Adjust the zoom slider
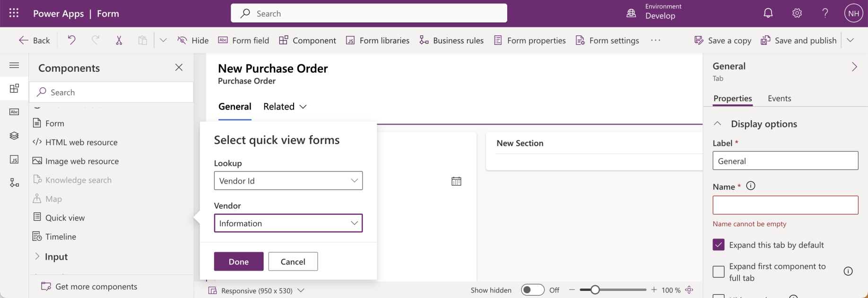Viewport: 868px width, 298px height. coord(613,290)
